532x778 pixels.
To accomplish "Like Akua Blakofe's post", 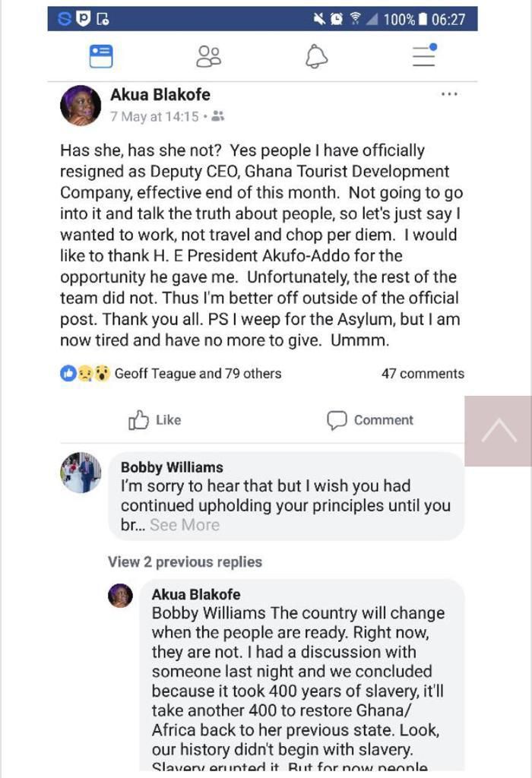I will pyautogui.click(x=155, y=419).
